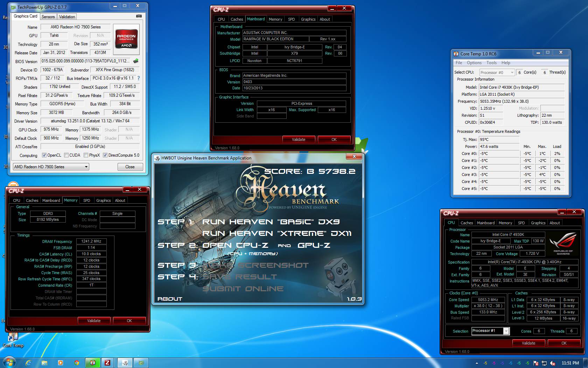Click the Action Center flag tray icon
The width and height of the screenshot is (588, 368).
[x=536, y=363]
